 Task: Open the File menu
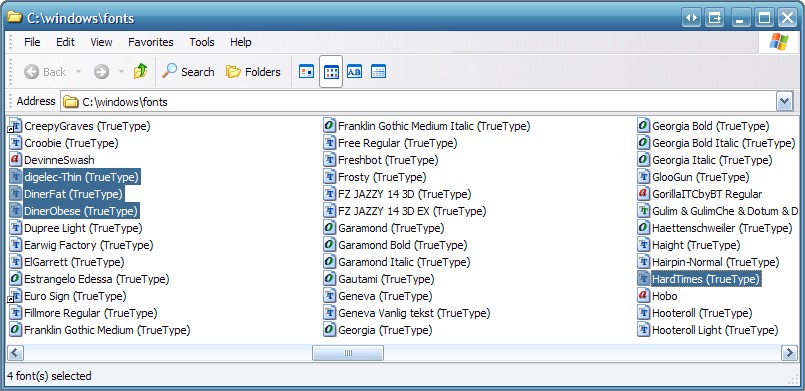click(32, 42)
